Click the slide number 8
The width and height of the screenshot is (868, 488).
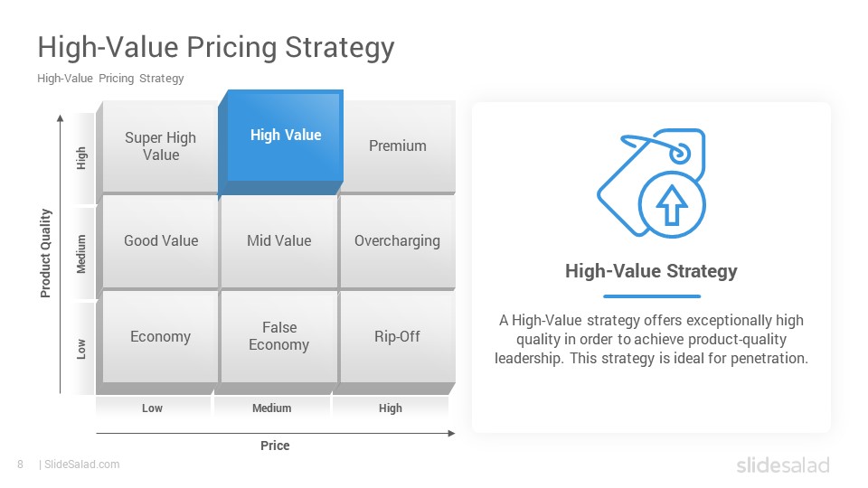coord(21,465)
